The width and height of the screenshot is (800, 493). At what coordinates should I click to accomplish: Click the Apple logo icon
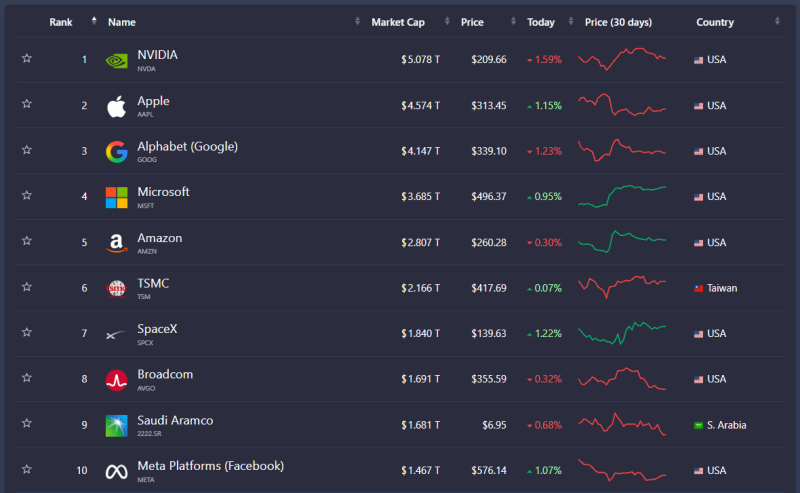point(116,106)
